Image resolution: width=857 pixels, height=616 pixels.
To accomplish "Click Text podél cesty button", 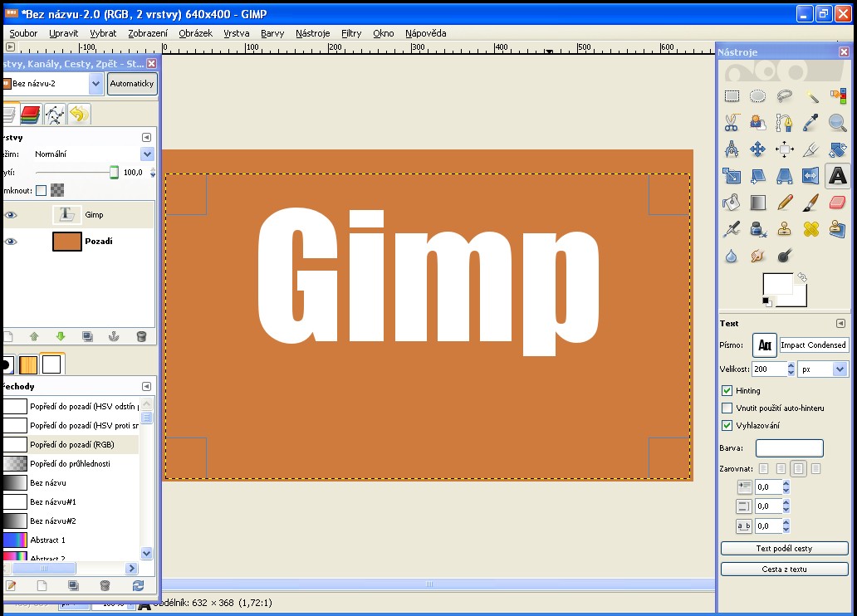I will tap(784, 548).
